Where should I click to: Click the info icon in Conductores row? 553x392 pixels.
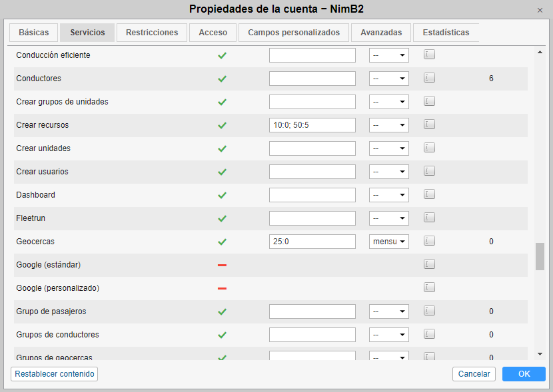[x=429, y=78]
